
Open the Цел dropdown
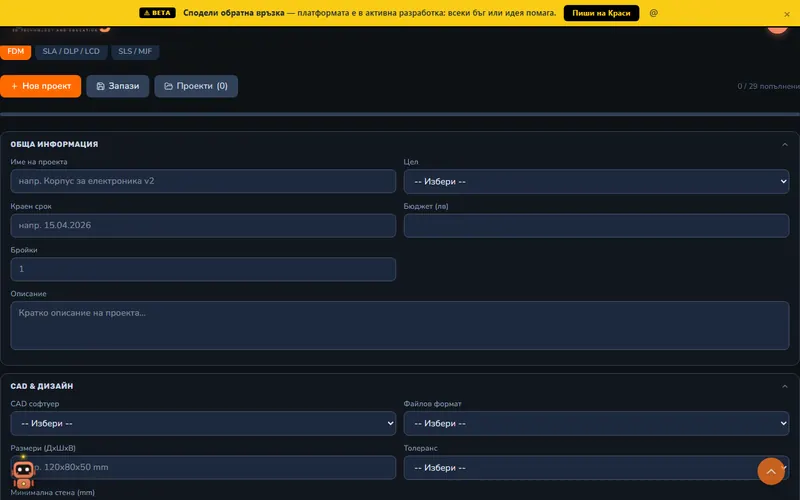pos(596,182)
